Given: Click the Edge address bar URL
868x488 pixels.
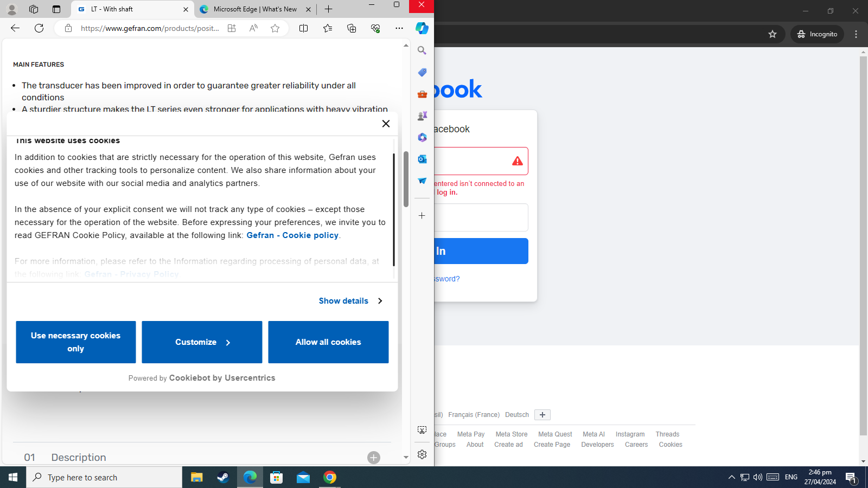Looking at the screenshot, I should 150,28.
